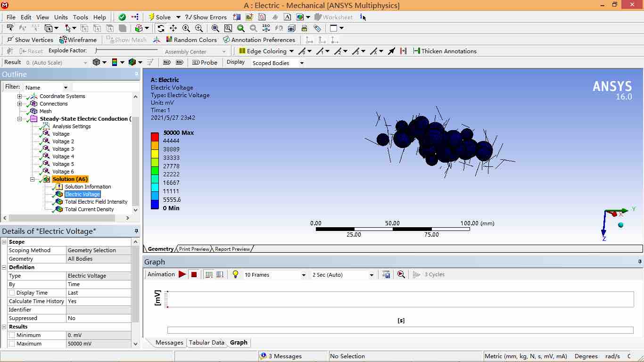Toggle Random Colors
This screenshot has width=644, height=362.
[190, 40]
